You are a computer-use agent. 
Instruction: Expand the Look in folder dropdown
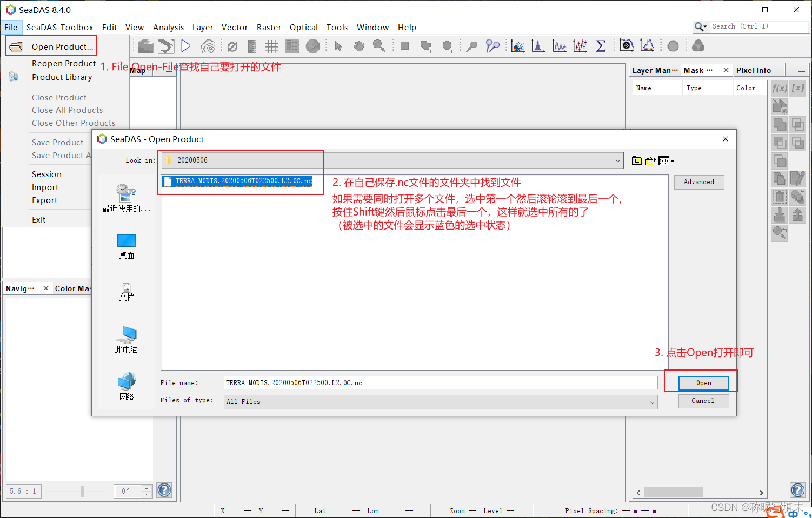pos(618,160)
